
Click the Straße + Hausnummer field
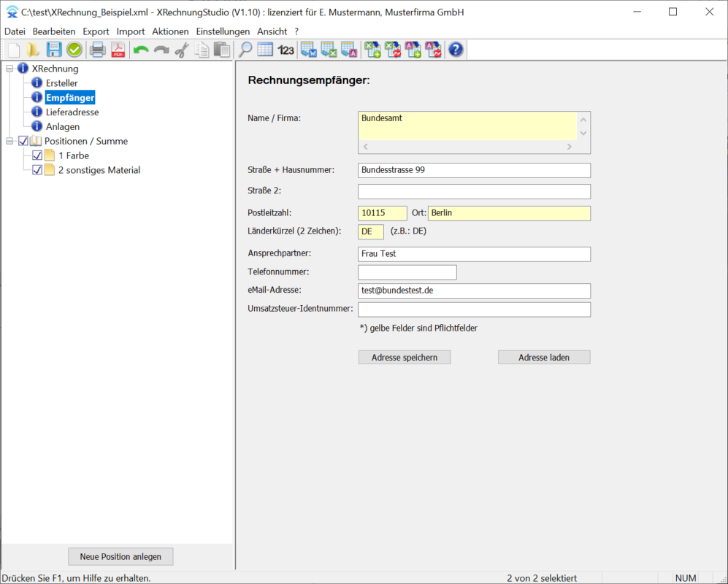(x=474, y=170)
